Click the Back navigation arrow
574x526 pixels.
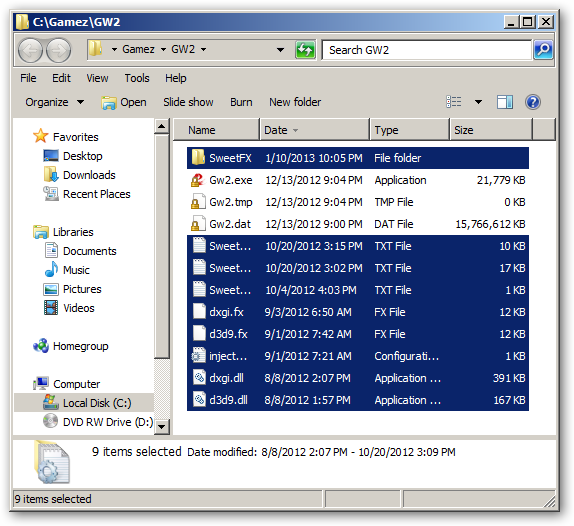(x=30, y=51)
